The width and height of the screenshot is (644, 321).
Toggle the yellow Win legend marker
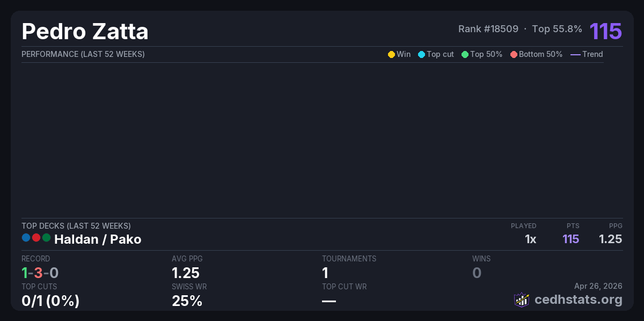click(x=391, y=54)
